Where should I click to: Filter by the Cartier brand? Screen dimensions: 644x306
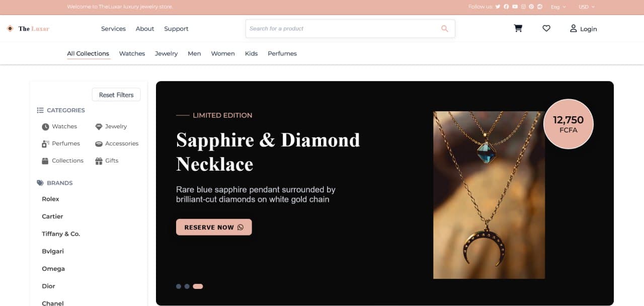pos(52,216)
